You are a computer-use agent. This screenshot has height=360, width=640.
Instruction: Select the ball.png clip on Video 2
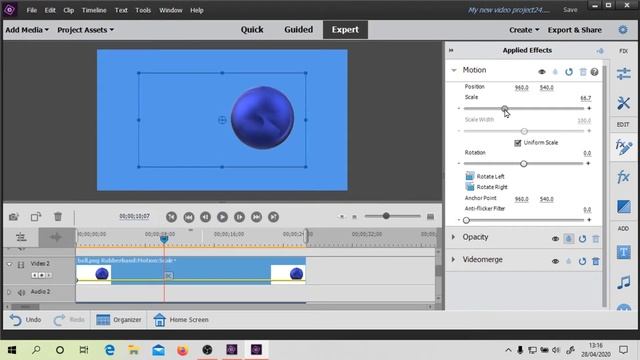(191, 271)
